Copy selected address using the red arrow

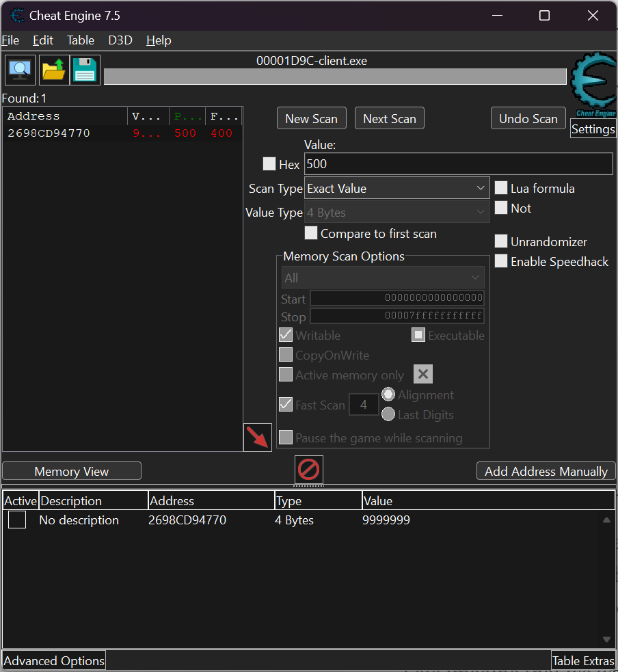tap(258, 437)
